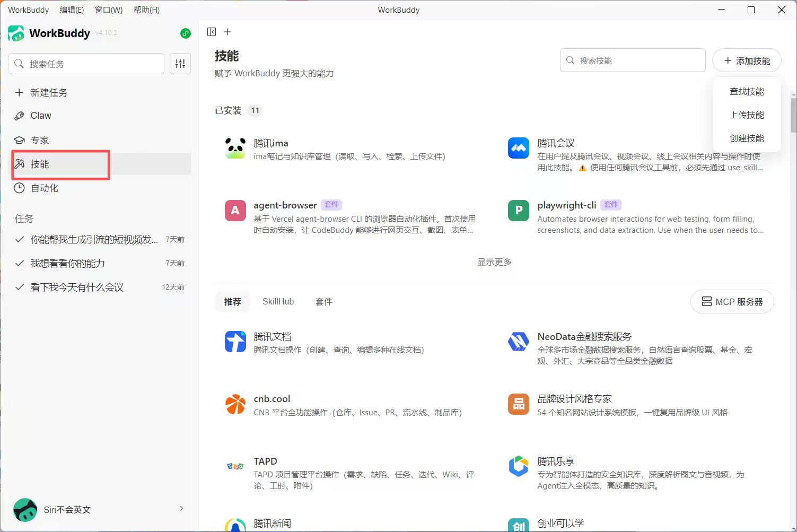Click the 腾讯乐享 skill icon
This screenshot has height=532, width=797.
519,466
